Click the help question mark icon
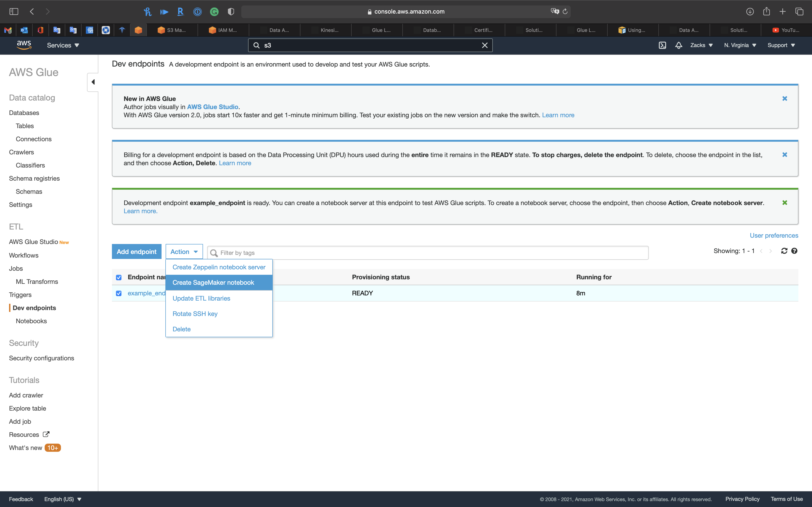Image resolution: width=812 pixels, height=507 pixels. tap(794, 251)
